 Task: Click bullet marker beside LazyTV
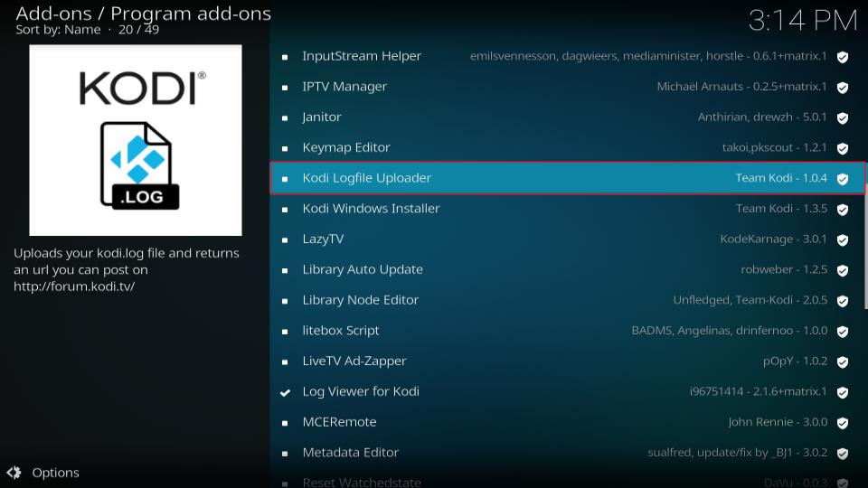pos(285,240)
